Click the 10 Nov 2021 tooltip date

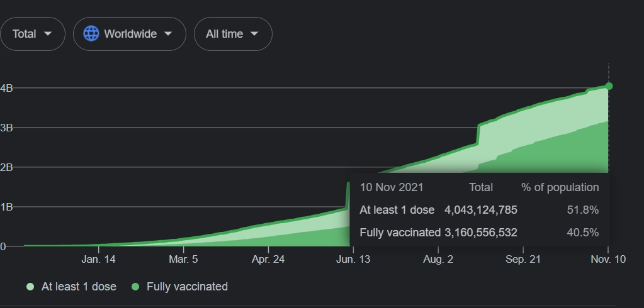[392, 187]
